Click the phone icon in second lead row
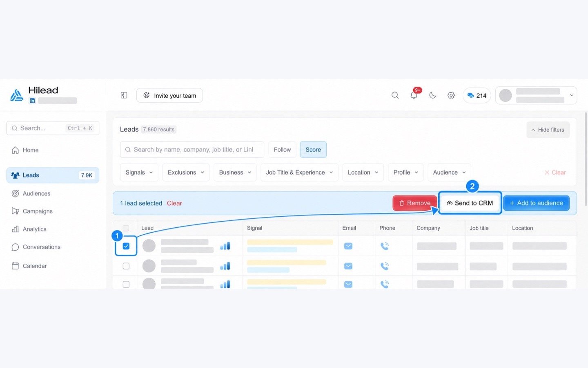The width and height of the screenshot is (588, 368). click(x=385, y=266)
